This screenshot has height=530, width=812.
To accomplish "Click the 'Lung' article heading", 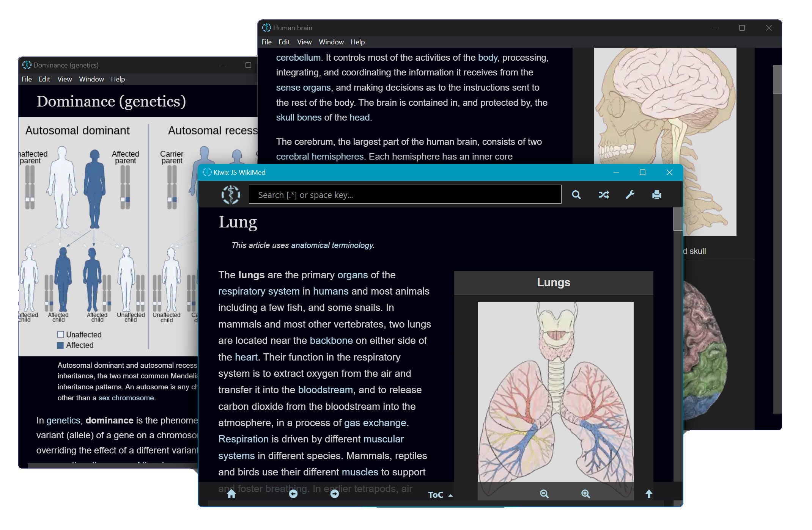I will pos(238,222).
